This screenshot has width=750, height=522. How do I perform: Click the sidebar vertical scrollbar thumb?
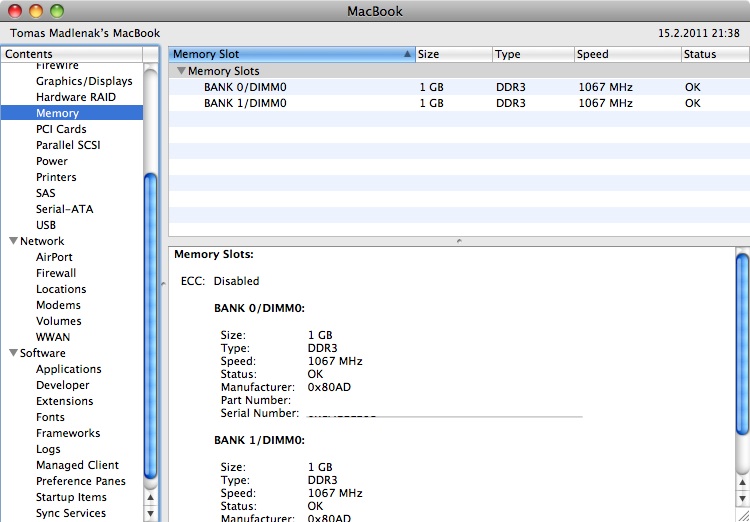coord(150,326)
